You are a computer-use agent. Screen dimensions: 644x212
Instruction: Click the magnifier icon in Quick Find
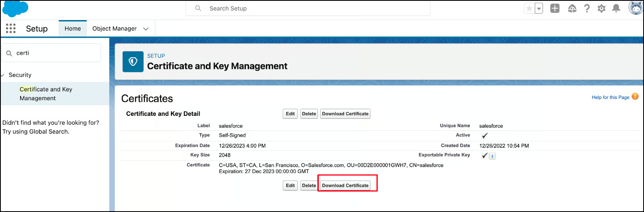click(9, 53)
